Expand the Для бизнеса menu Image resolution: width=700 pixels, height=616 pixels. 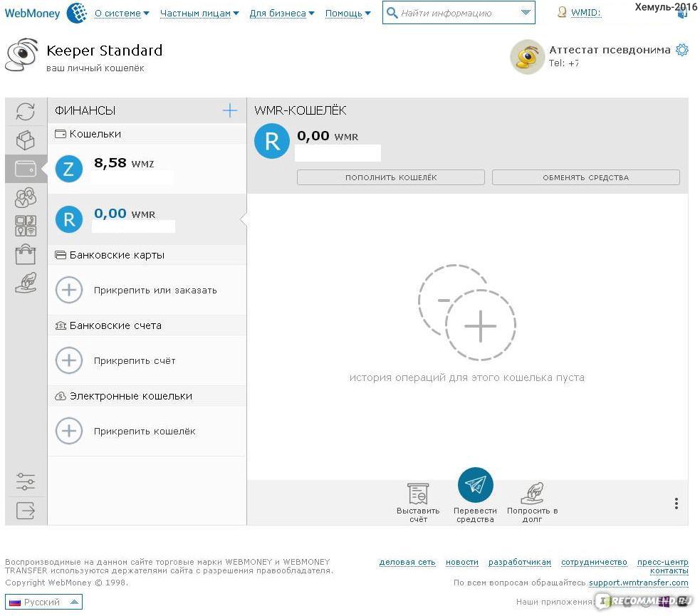click(x=282, y=14)
